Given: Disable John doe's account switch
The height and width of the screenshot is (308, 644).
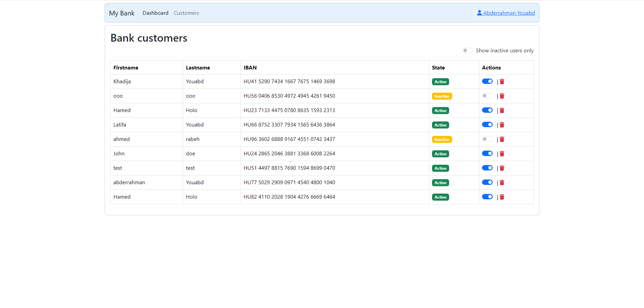Looking at the screenshot, I should pyautogui.click(x=487, y=153).
